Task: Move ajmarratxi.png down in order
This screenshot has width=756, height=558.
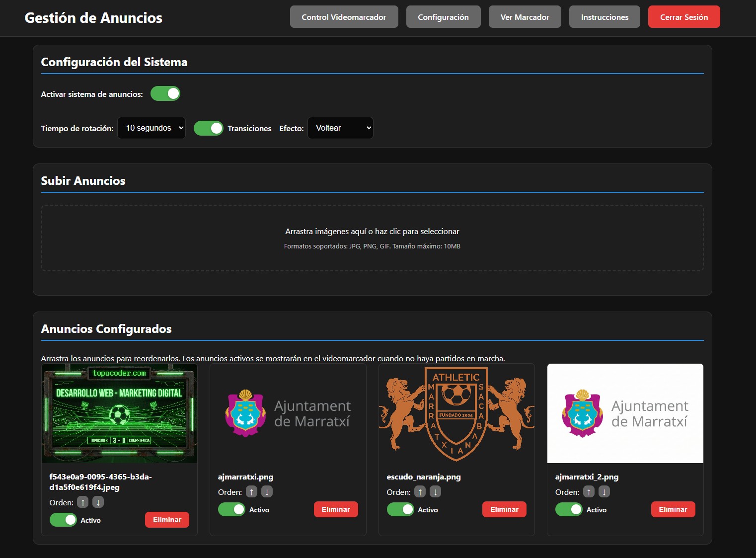Action: [x=267, y=492]
